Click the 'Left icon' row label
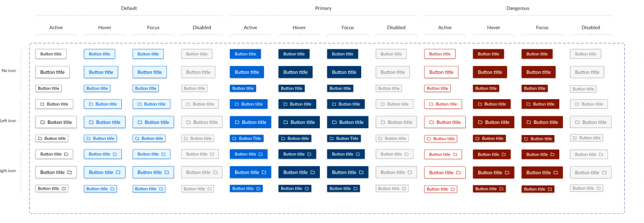The width and height of the screenshot is (644, 223). click(8, 121)
